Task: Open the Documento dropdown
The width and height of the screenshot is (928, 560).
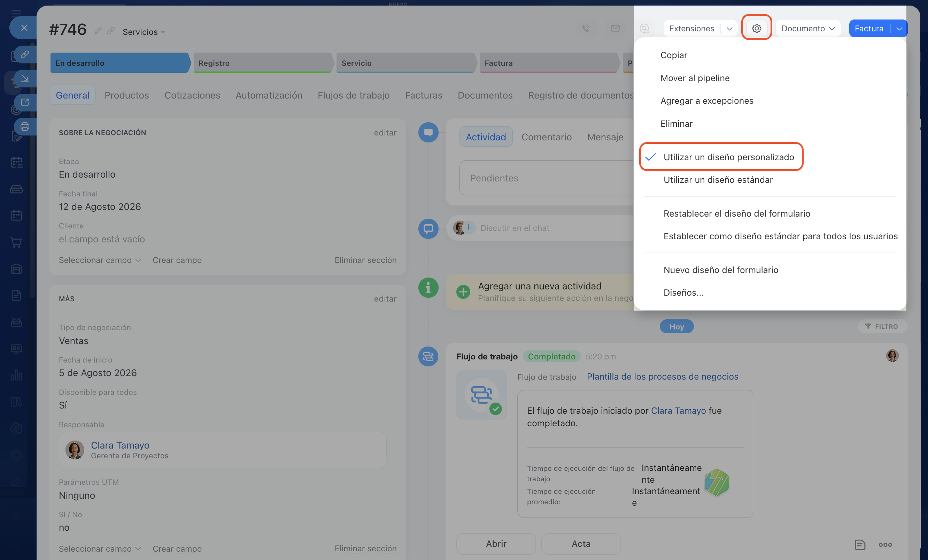Action: [x=808, y=28]
